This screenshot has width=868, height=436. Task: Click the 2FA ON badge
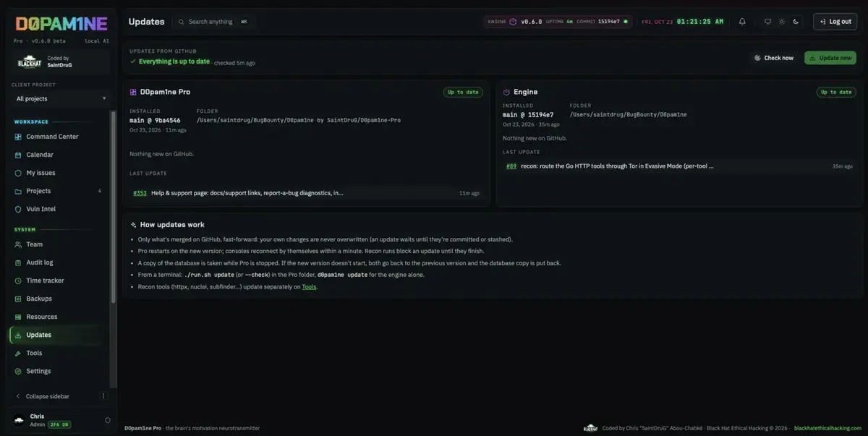[x=59, y=424]
